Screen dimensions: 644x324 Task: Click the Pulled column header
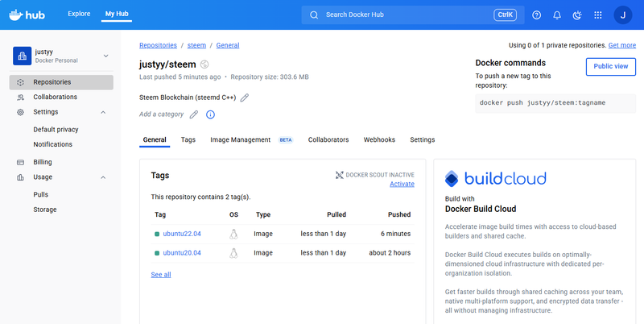(x=336, y=214)
